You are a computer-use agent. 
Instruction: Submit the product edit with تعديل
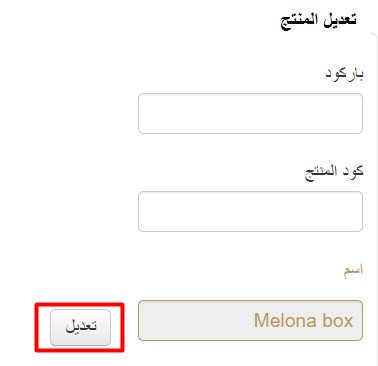[80, 327]
